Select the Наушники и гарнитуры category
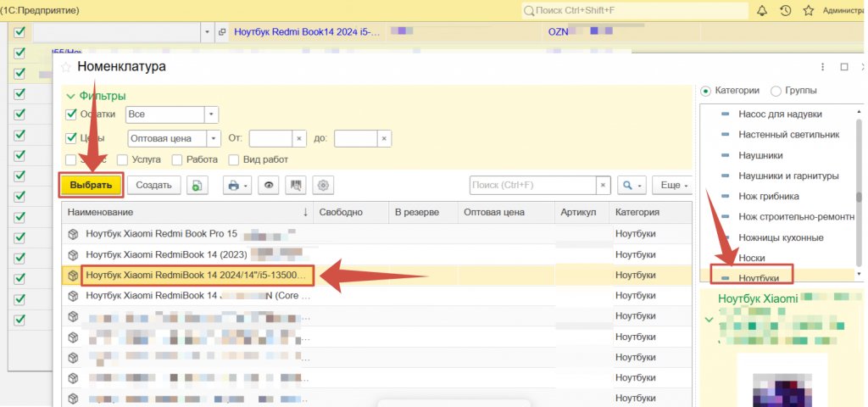This screenshot has height=407, width=868. [787, 176]
